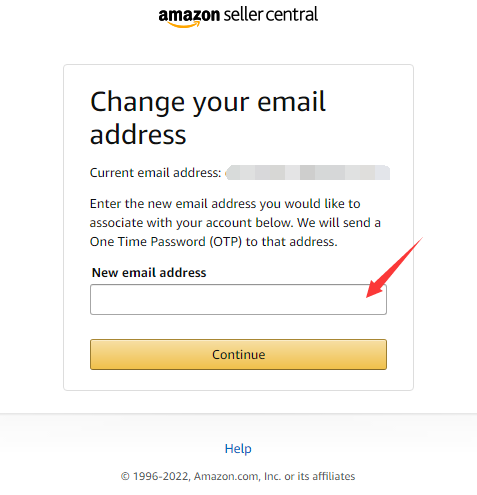The image size is (477, 495).
Task: Click the "Change your email address" heading
Action: (208, 118)
